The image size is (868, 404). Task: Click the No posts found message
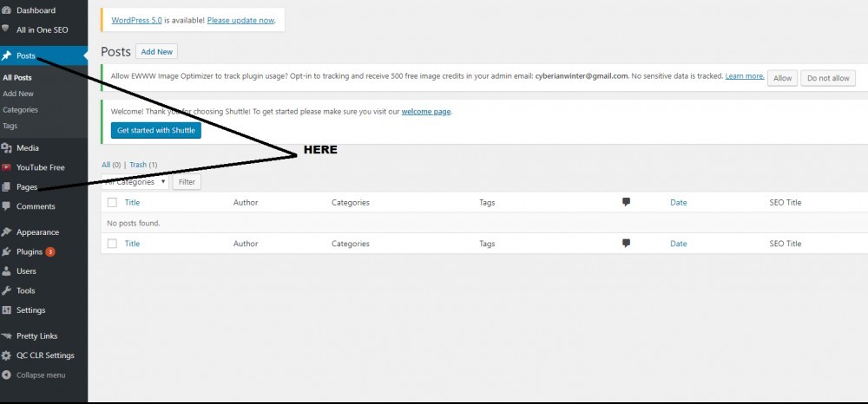134,224
